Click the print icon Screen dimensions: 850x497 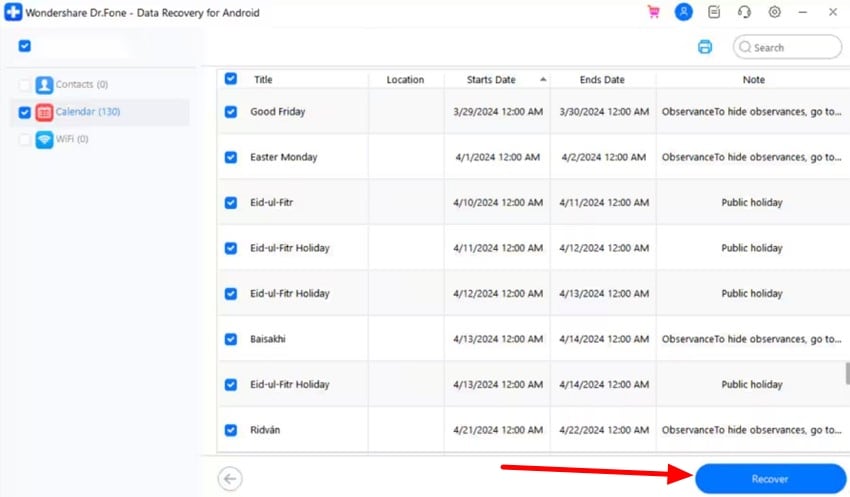click(705, 47)
